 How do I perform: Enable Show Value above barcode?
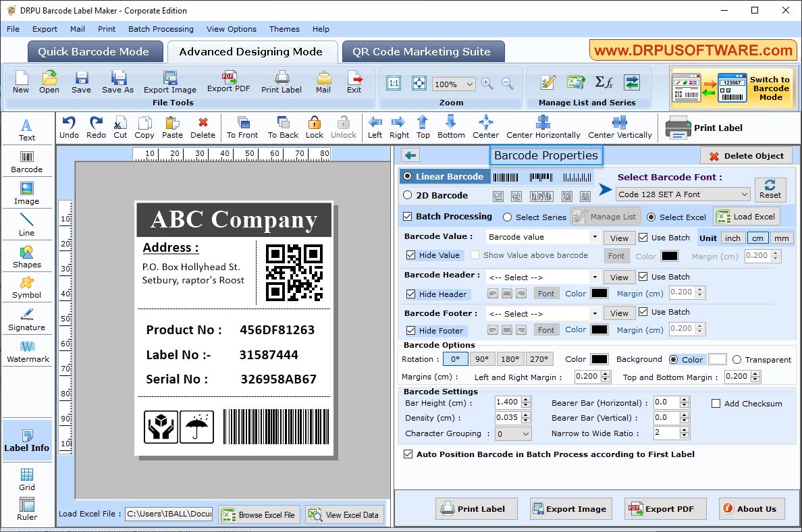pyautogui.click(x=477, y=255)
